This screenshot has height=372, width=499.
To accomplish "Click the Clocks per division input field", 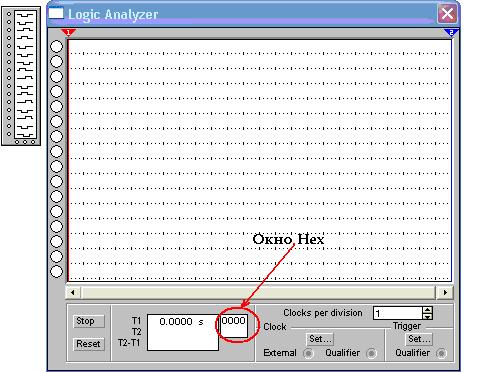I will click(398, 313).
